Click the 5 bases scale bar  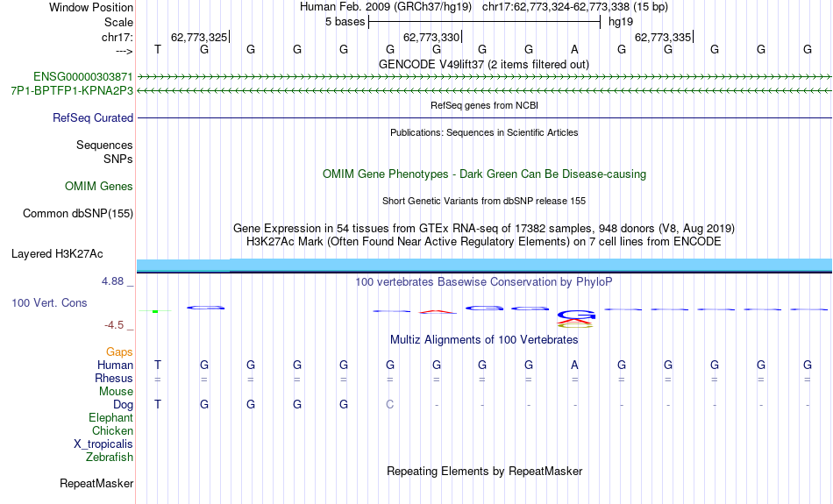coord(485,22)
